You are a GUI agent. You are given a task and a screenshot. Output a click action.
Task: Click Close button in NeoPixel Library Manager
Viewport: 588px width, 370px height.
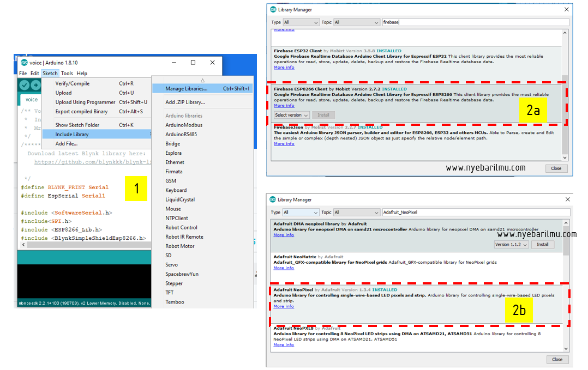557,360
